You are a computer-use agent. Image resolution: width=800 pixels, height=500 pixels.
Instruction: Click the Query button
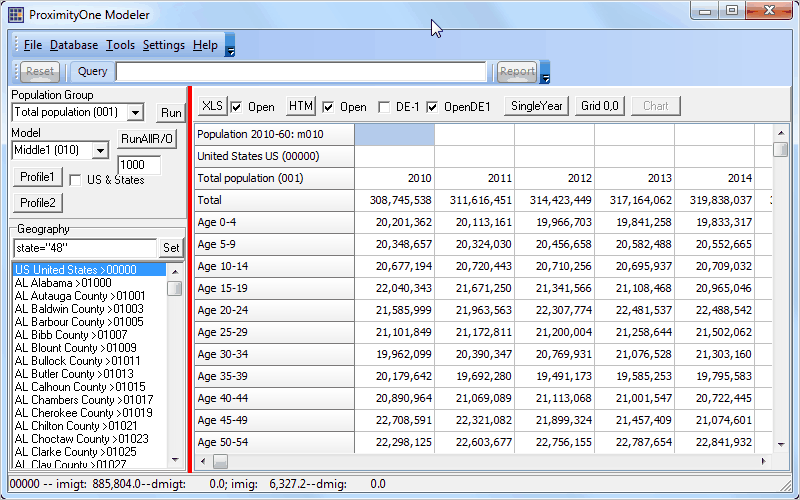[x=92, y=71]
